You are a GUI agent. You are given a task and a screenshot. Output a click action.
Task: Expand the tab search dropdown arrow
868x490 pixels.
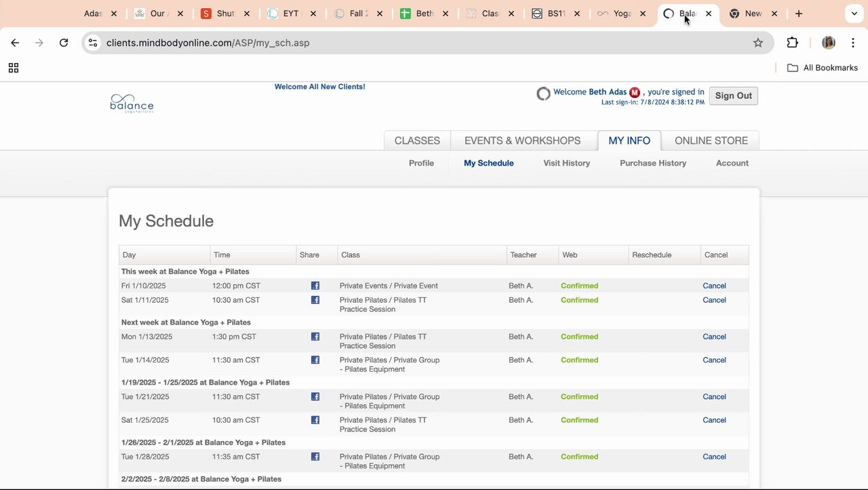(x=854, y=14)
